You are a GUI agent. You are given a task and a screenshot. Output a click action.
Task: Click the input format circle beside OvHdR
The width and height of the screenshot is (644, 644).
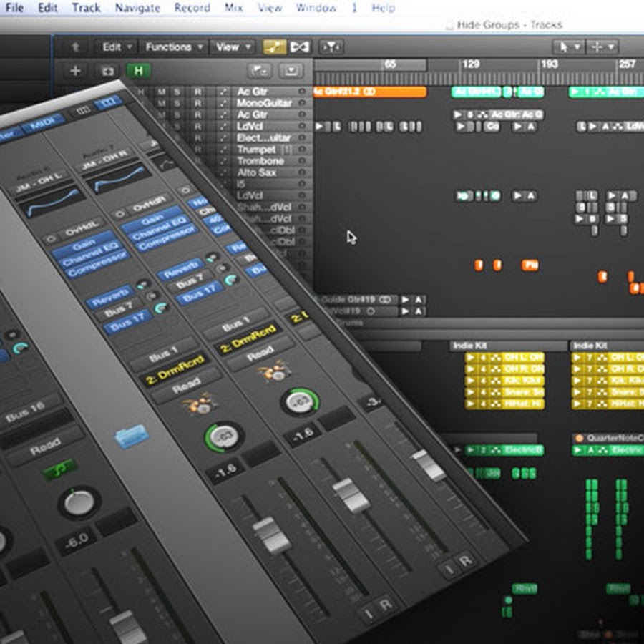tap(119, 214)
